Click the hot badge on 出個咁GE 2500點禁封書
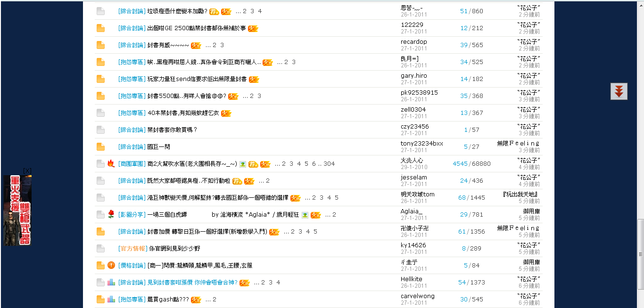644x308 pixels. click(x=253, y=28)
